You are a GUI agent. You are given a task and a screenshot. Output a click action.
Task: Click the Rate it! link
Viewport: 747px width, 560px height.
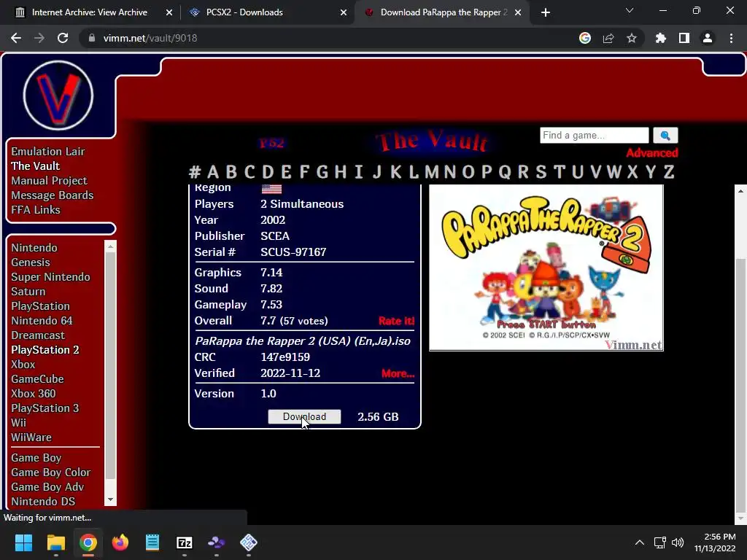click(x=396, y=321)
